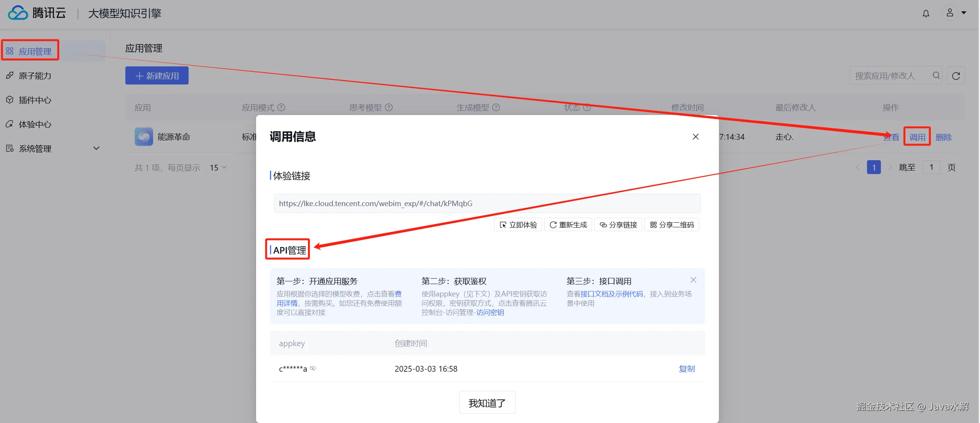Click the 分享二维码 button
The height and width of the screenshot is (423, 980).
coord(671,225)
